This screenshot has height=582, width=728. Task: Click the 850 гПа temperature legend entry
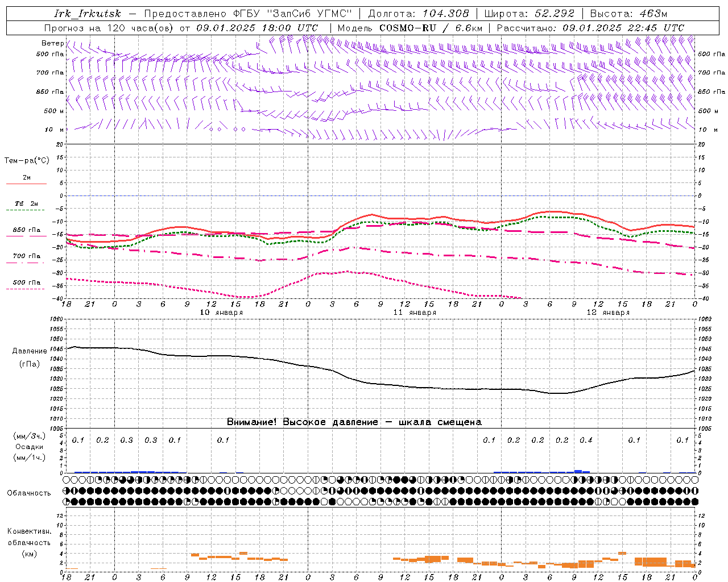[27, 230]
